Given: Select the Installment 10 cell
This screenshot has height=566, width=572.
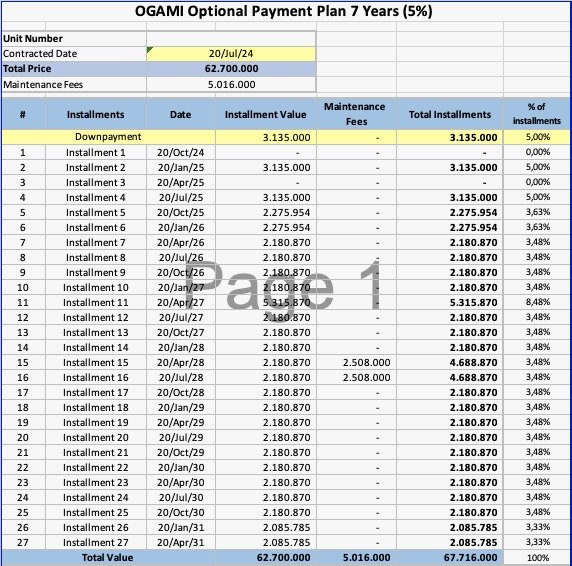Looking at the screenshot, I should pos(96,287).
